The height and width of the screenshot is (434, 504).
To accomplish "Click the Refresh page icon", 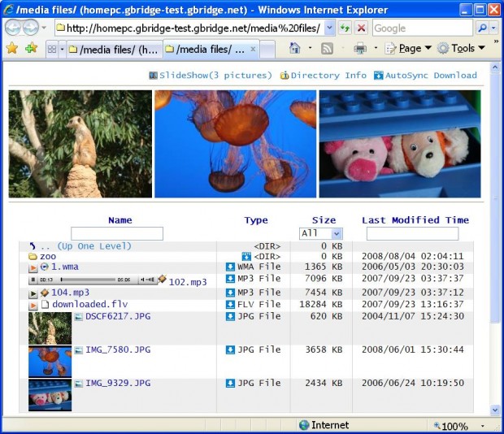I will [x=345, y=28].
